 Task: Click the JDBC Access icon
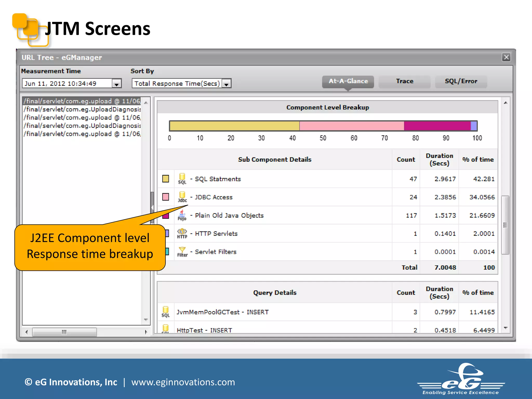(182, 197)
